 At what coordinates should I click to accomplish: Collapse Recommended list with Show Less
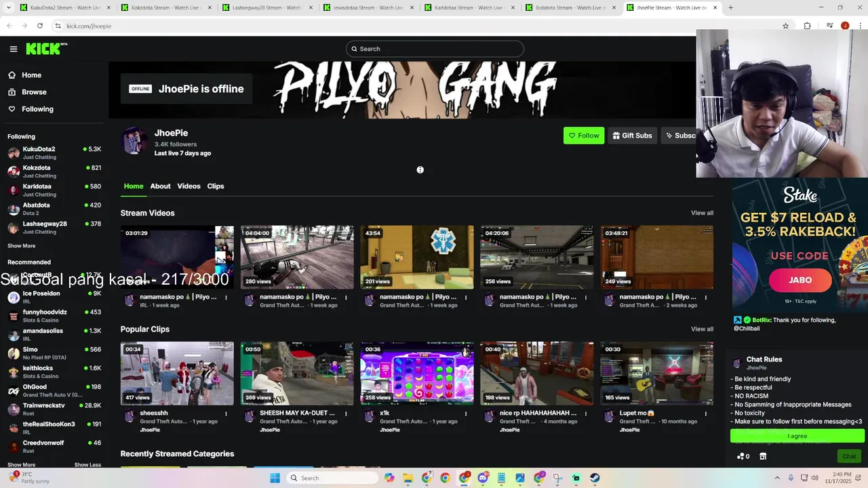click(x=87, y=465)
